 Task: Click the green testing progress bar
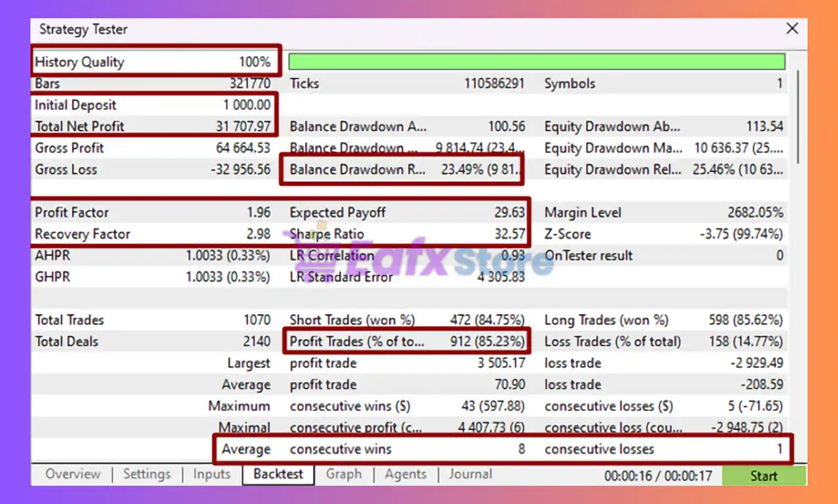(x=536, y=62)
